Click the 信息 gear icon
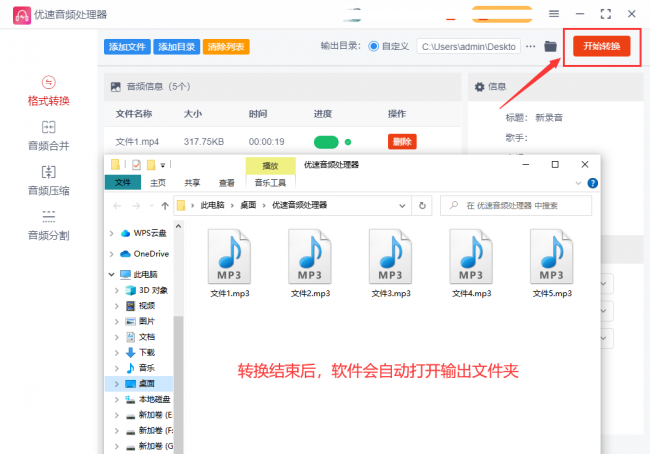The image size is (650, 454). (480, 87)
